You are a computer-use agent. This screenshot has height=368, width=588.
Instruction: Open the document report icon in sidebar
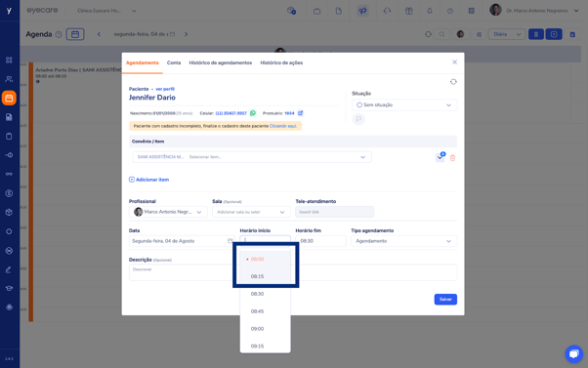(x=9, y=117)
